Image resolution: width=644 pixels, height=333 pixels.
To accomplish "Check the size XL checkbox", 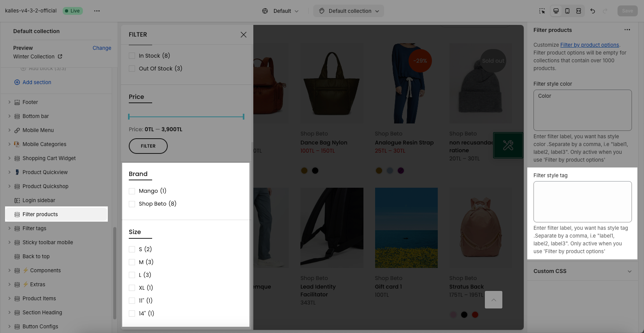I will 132,288.
